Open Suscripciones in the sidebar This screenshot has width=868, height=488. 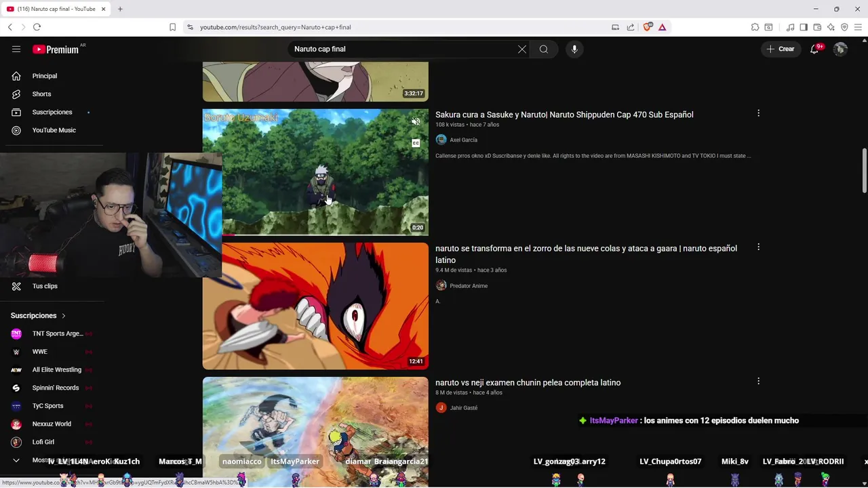pyautogui.click(x=52, y=112)
